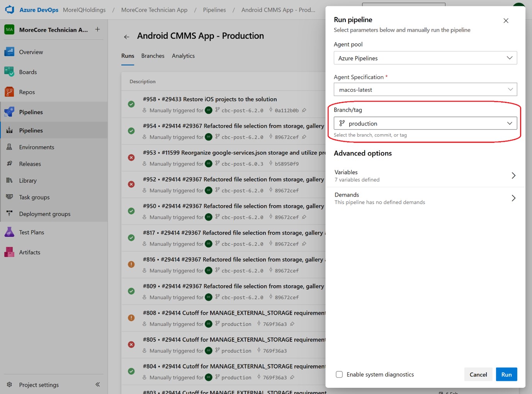
Task: Click the plus icon next to project name
Action: point(97,29)
